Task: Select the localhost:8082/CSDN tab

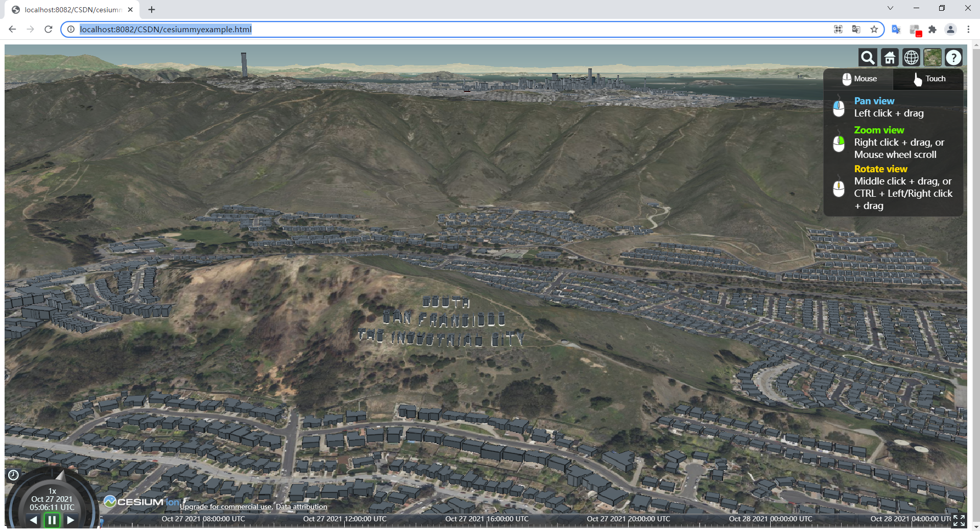Action: coord(73,10)
